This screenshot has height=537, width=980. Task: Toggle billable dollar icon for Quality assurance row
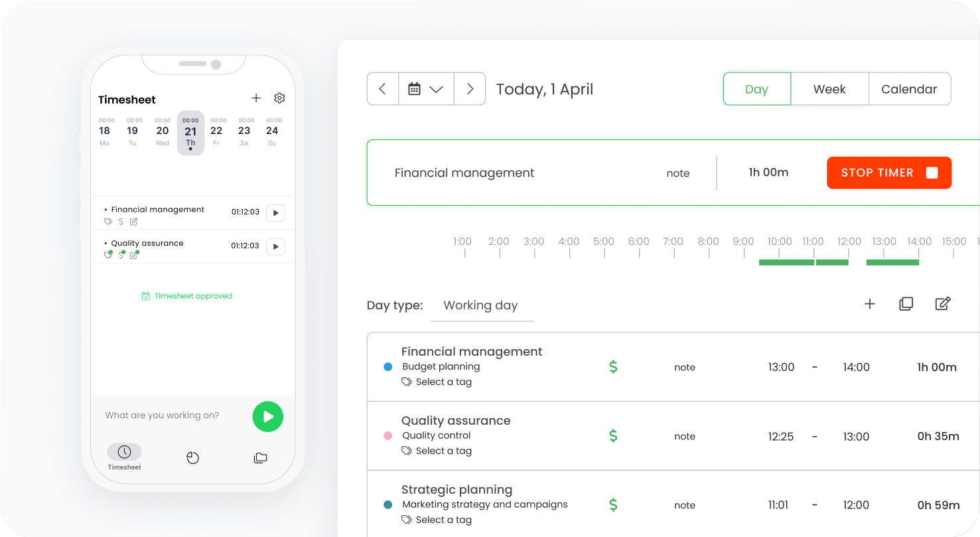click(613, 436)
